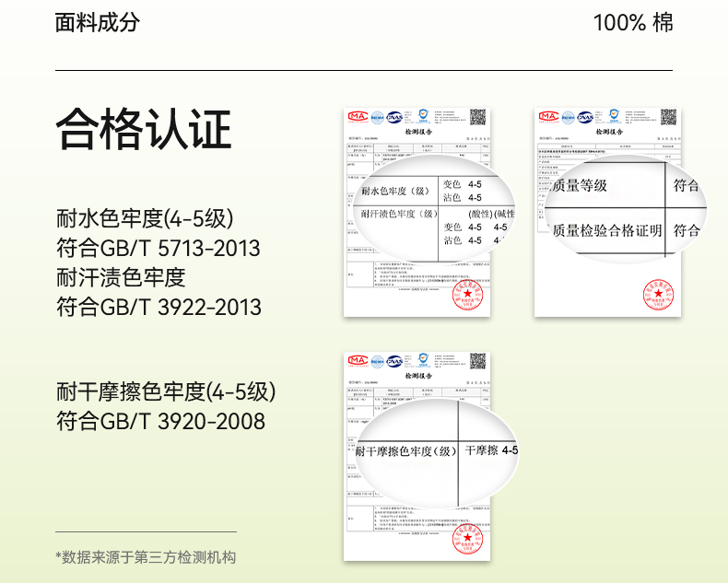728x583 pixels.
Task: Click the 合格认证 heading
Action: pos(144,129)
